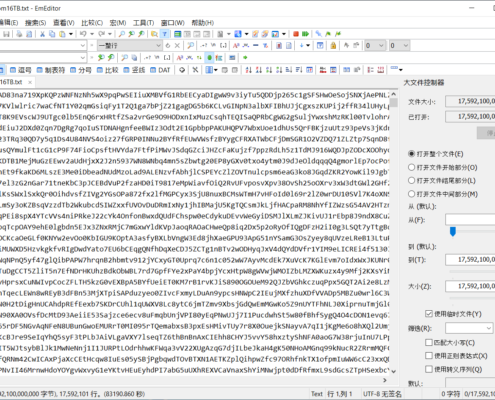The image size is (495, 400).
Task: Click the red Stop macro icon
Action: (296, 34)
